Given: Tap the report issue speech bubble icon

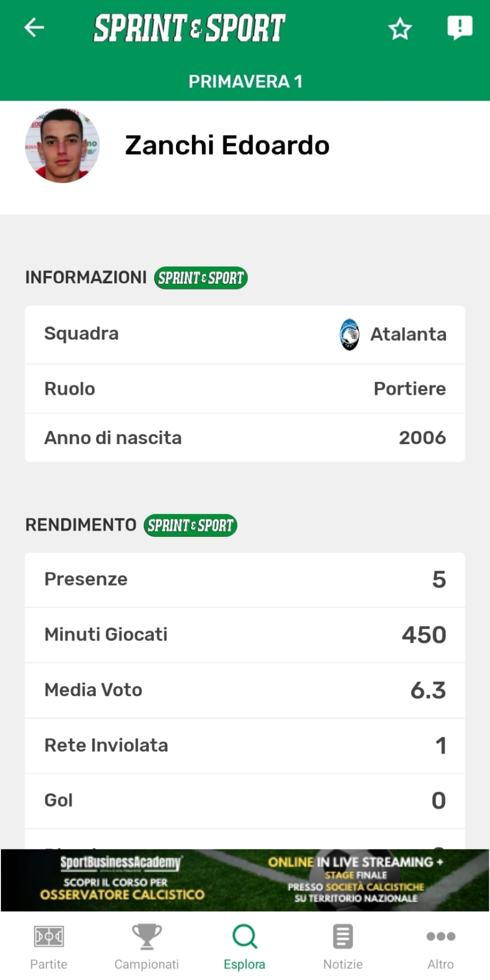Looking at the screenshot, I should [459, 28].
